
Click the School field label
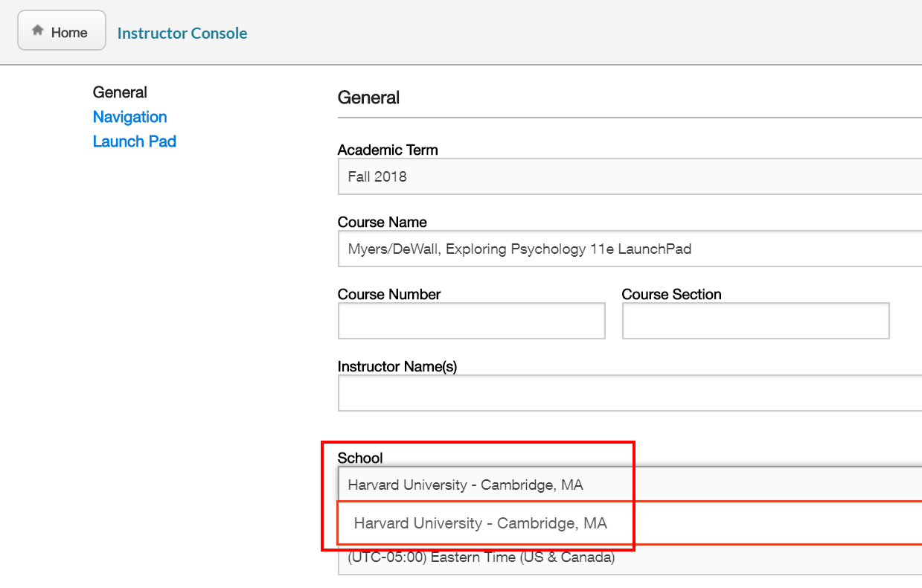[x=360, y=458]
